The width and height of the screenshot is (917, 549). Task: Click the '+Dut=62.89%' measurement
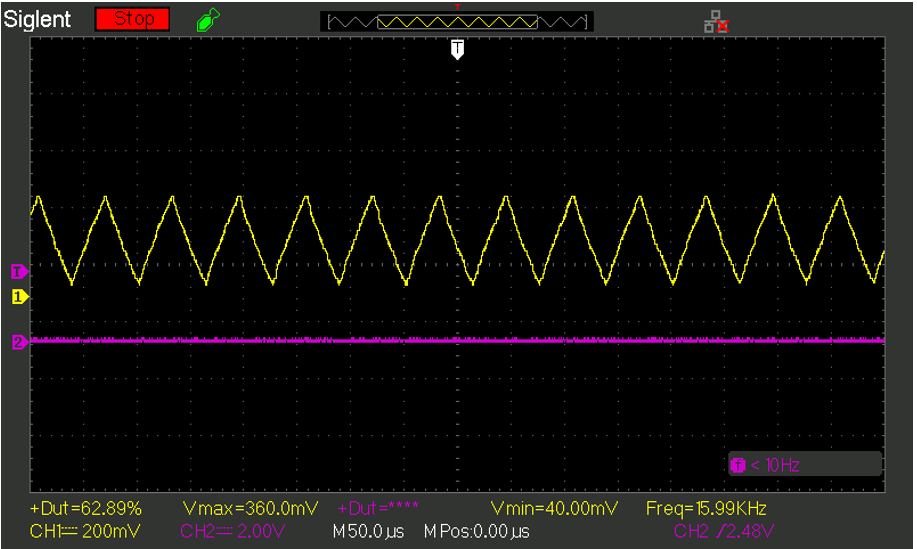coord(86,508)
